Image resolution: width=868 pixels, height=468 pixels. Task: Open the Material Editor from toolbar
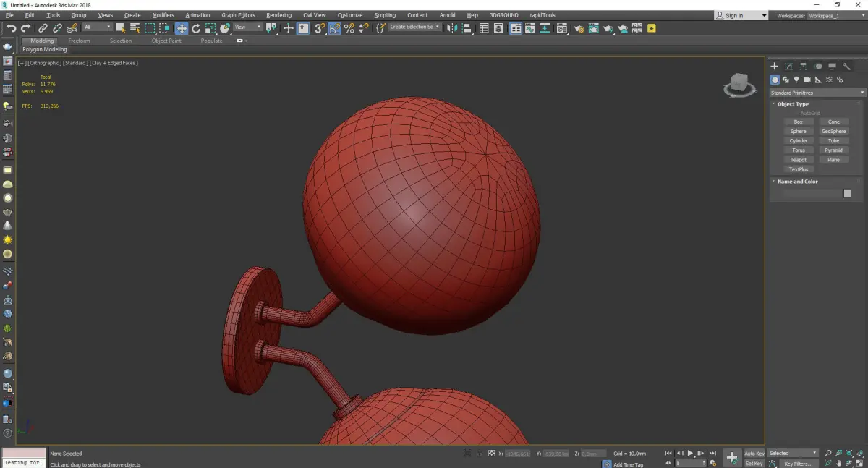(x=563, y=28)
